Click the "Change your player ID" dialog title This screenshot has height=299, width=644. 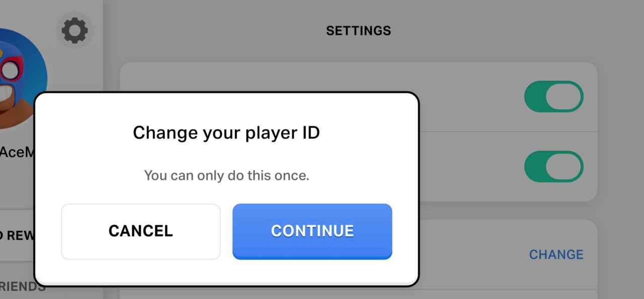tap(226, 133)
